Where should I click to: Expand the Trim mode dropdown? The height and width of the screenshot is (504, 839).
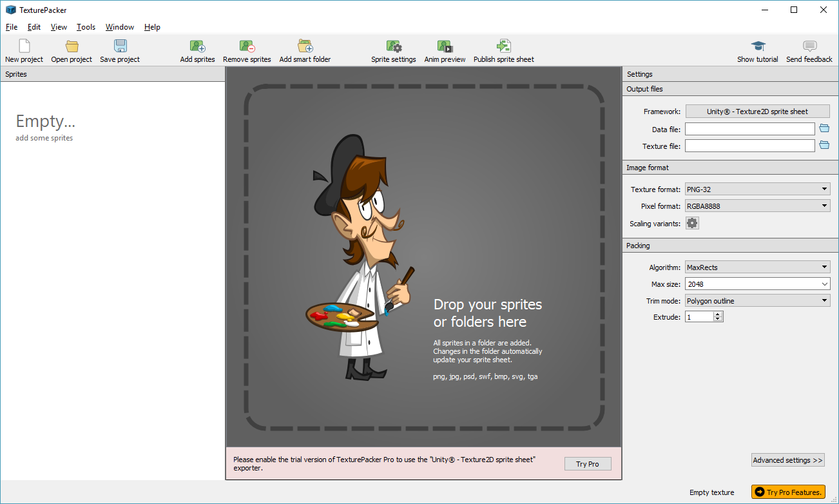coord(757,301)
